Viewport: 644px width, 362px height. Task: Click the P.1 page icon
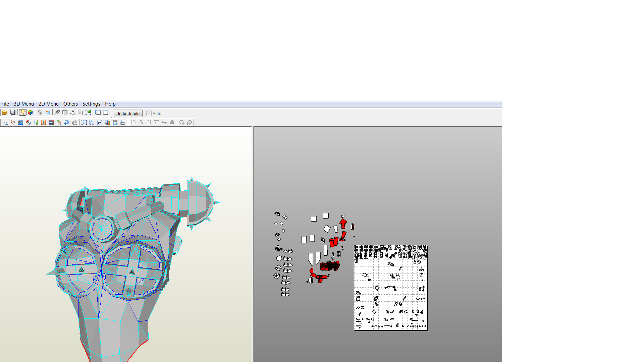[100, 123]
